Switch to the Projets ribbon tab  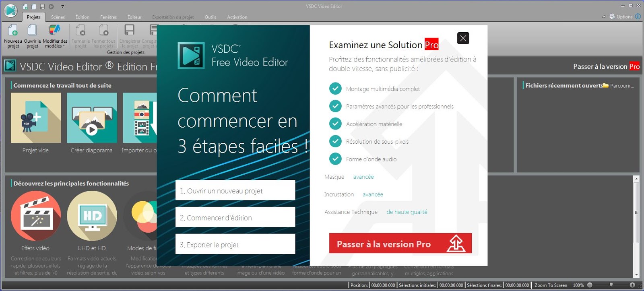33,17
